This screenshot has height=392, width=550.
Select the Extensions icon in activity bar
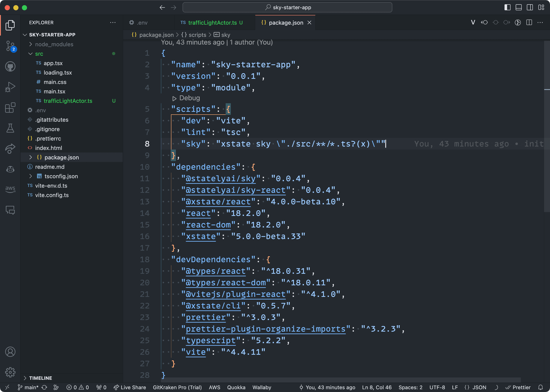(10, 108)
